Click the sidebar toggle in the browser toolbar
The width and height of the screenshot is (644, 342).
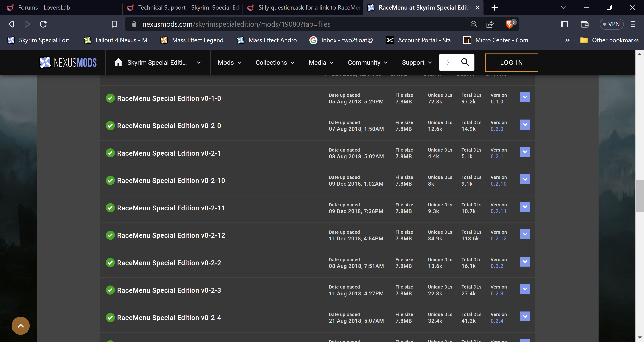pyautogui.click(x=565, y=24)
